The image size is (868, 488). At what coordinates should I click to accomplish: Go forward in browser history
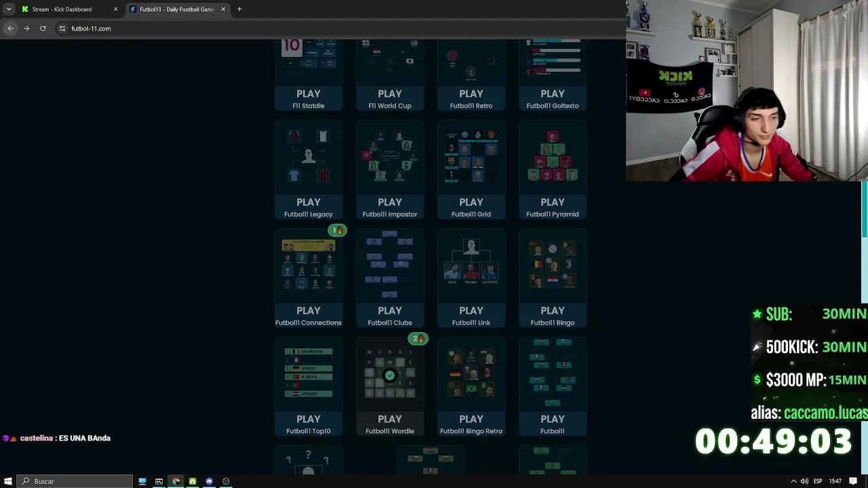click(26, 28)
